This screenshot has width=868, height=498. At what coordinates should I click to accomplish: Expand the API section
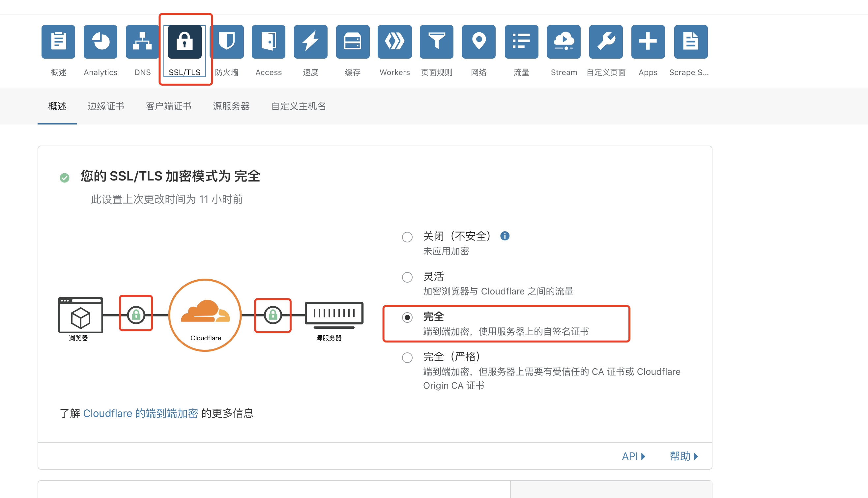coord(633,456)
